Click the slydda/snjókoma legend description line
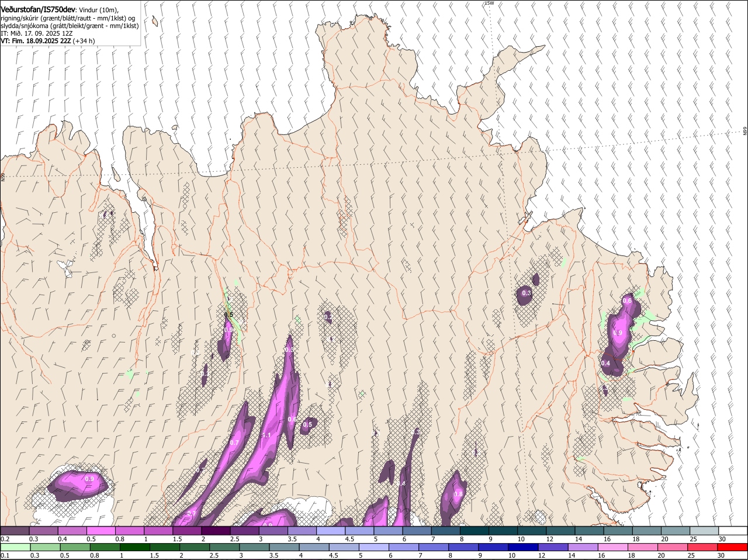The image size is (748, 560). pyautogui.click(x=70, y=26)
